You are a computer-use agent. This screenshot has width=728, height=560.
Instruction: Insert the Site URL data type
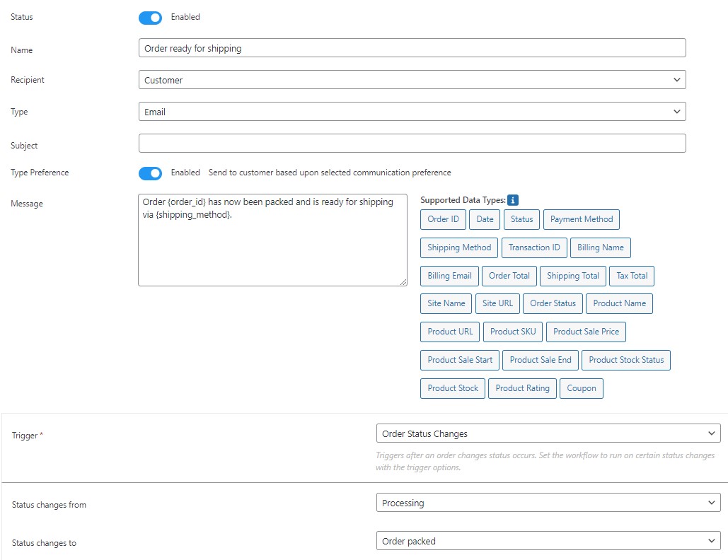point(497,303)
